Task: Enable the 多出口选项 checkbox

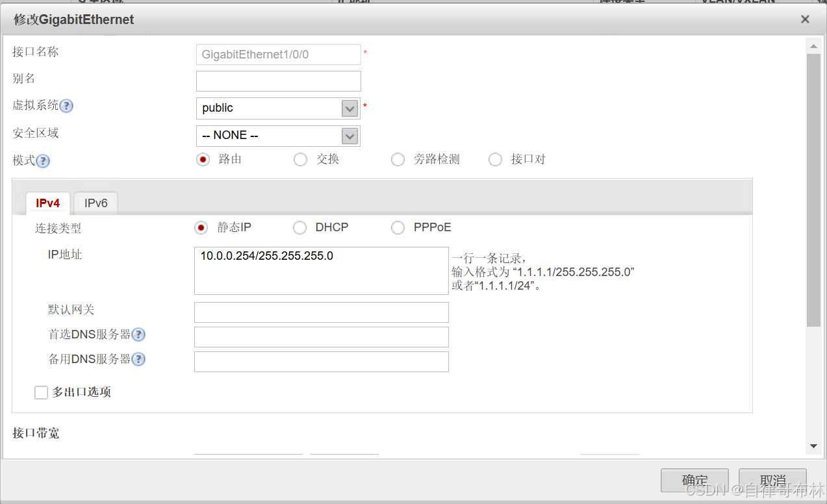Action: pos(41,392)
